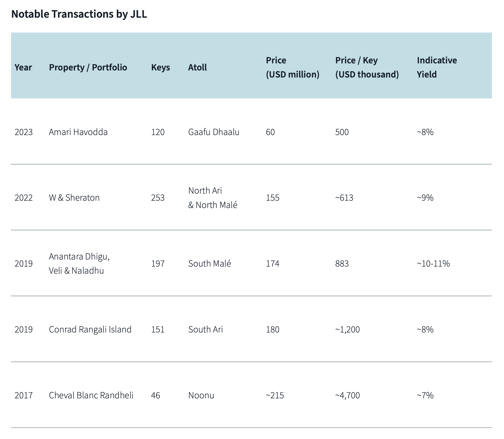The width and height of the screenshot is (504, 439).
Task: Select the ~215 price value
Action: point(275,395)
